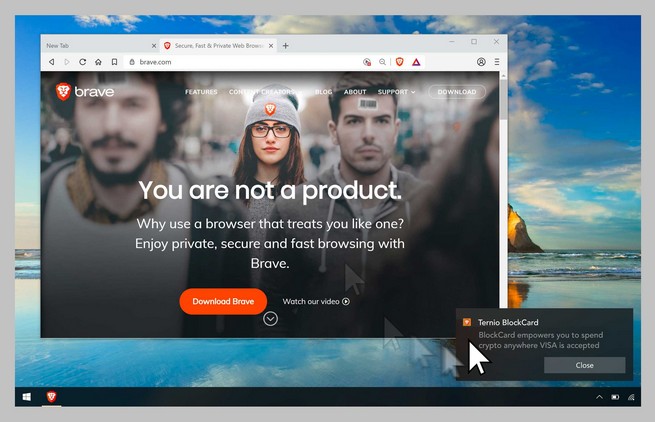Screen dimensions: 655x422
Task: Click the orange Download Brave button
Action: pyautogui.click(x=223, y=301)
